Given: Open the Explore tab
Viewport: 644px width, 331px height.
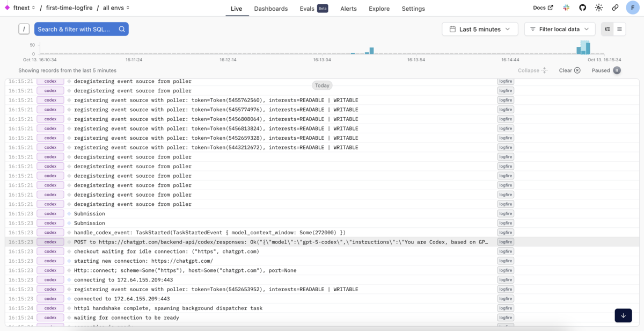Looking at the screenshot, I should point(378,9).
